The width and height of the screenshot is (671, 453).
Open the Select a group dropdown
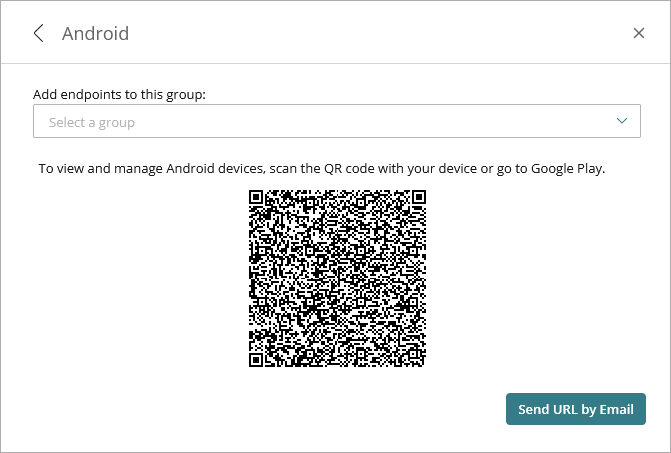tap(337, 121)
